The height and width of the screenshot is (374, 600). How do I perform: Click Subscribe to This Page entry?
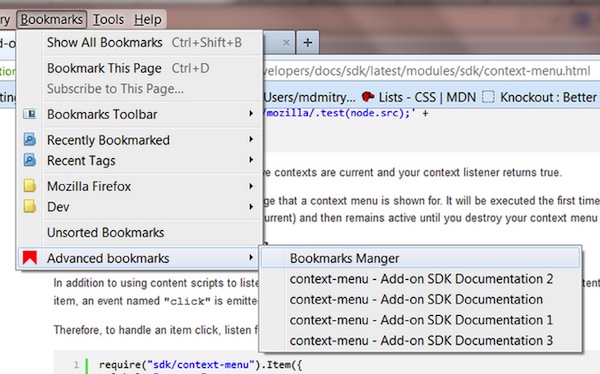point(140,89)
